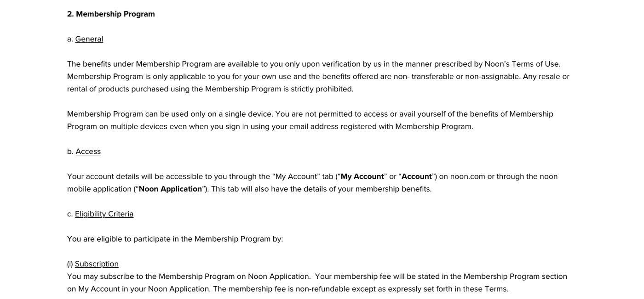Click the line "You are eligible to participate"
The height and width of the screenshot is (299, 644).
point(175,239)
